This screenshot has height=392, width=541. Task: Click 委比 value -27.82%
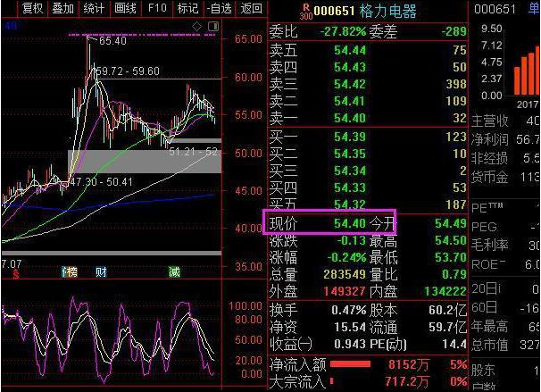(x=343, y=32)
